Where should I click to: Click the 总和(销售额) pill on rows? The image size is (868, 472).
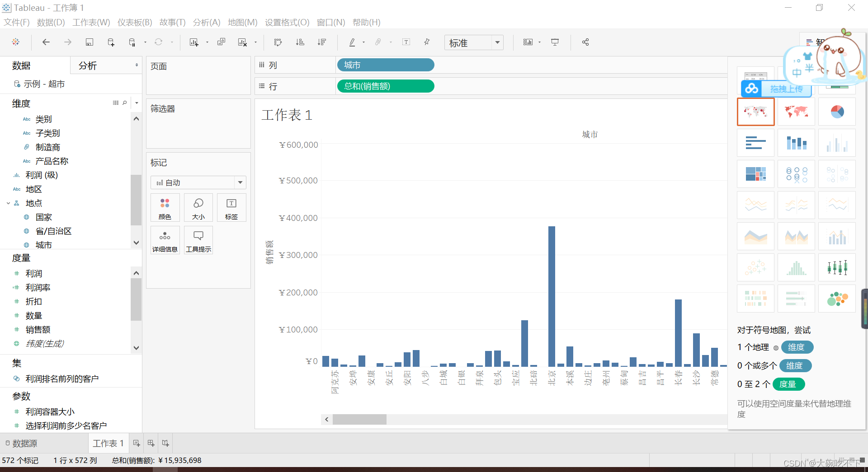386,86
